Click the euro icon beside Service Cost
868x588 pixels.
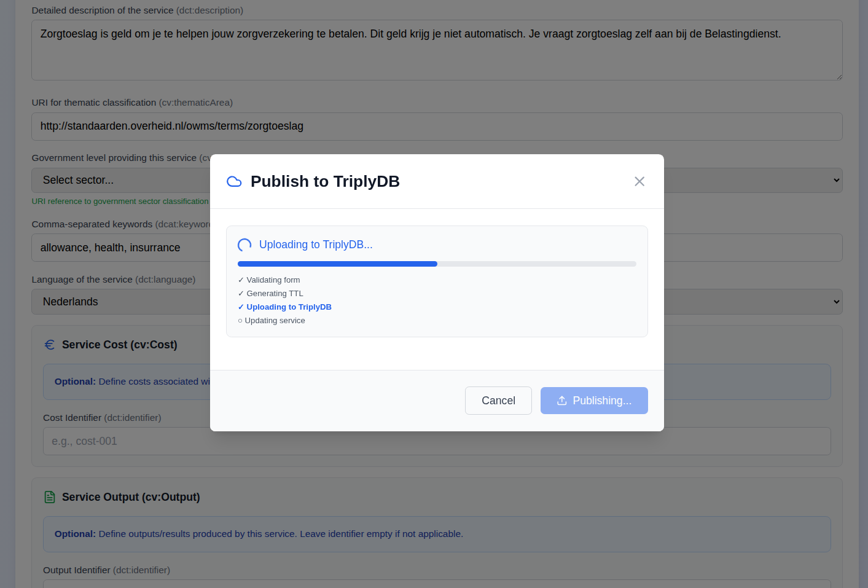(x=50, y=344)
